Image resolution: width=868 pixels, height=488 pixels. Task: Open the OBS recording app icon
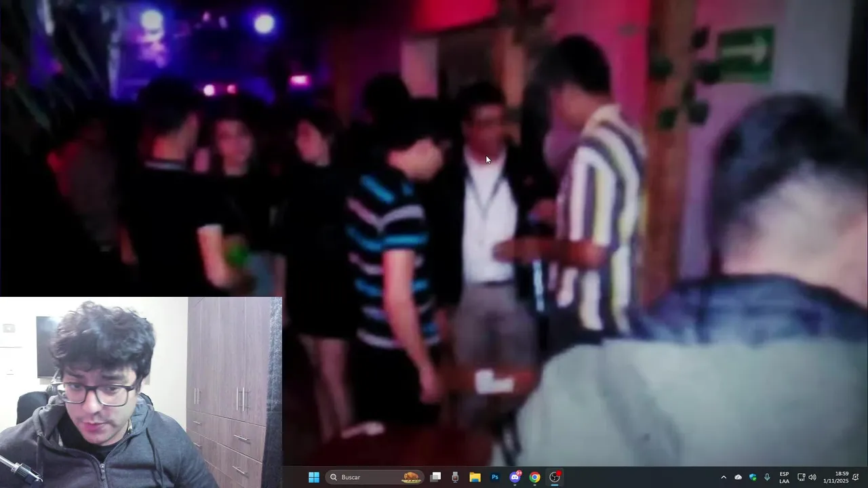[x=555, y=477]
